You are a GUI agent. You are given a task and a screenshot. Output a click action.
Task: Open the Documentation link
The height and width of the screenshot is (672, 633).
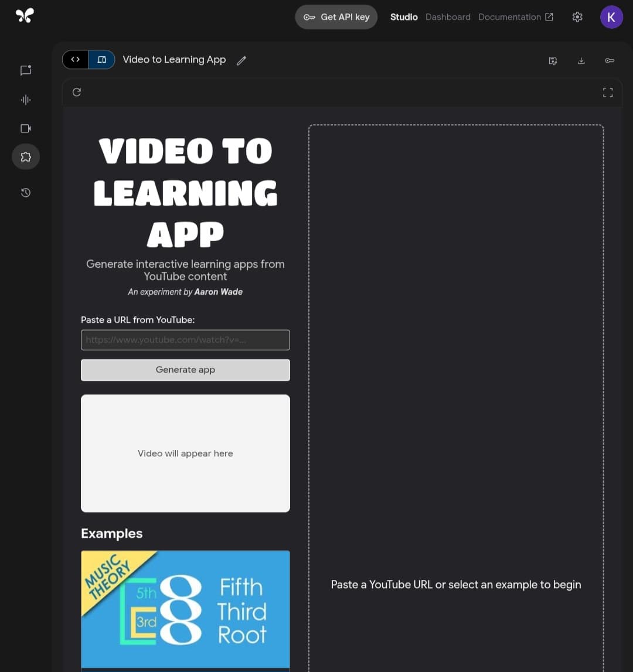(515, 17)
